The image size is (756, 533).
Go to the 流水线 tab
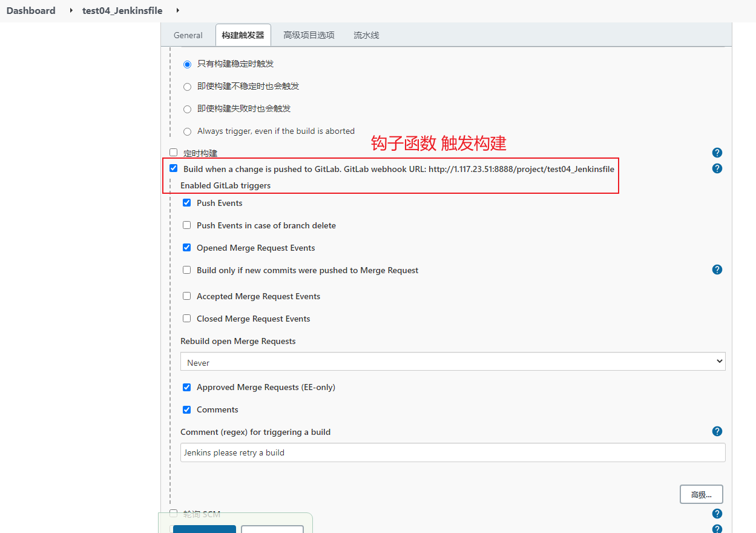click(x=366, y=35)
